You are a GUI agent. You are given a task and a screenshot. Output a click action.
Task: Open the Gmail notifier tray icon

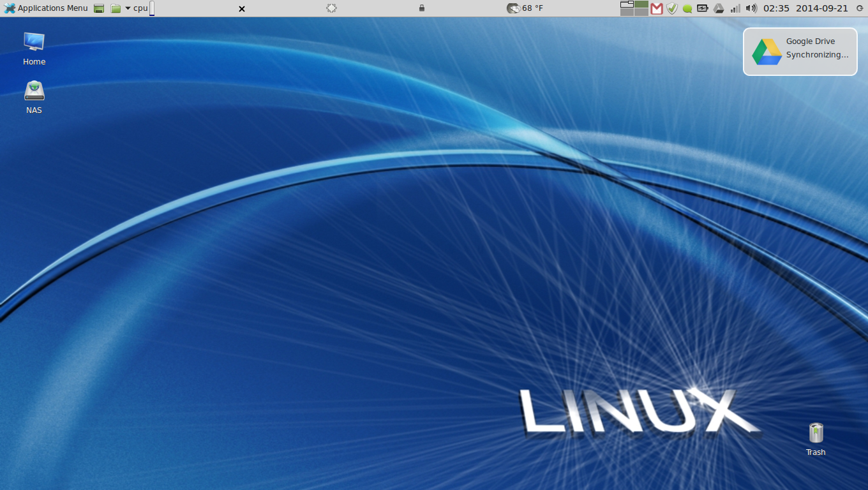[x=657, y=8]
